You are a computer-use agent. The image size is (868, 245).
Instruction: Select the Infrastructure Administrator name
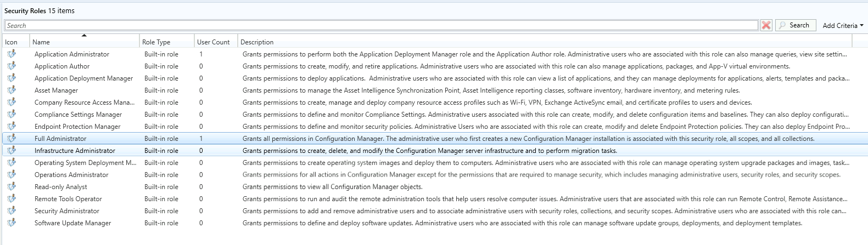(75, 151)
